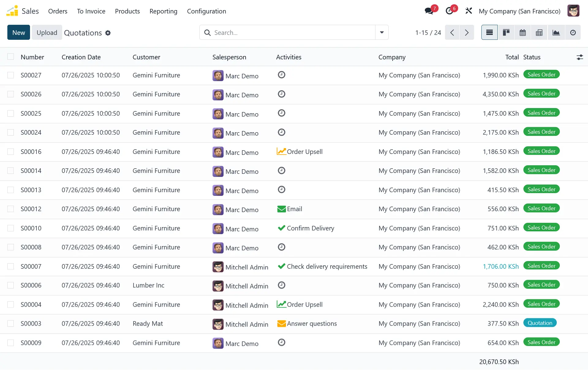This screenshot has width=588, height=370.
Task: Open the Graph view
Action: click(556, 32)
